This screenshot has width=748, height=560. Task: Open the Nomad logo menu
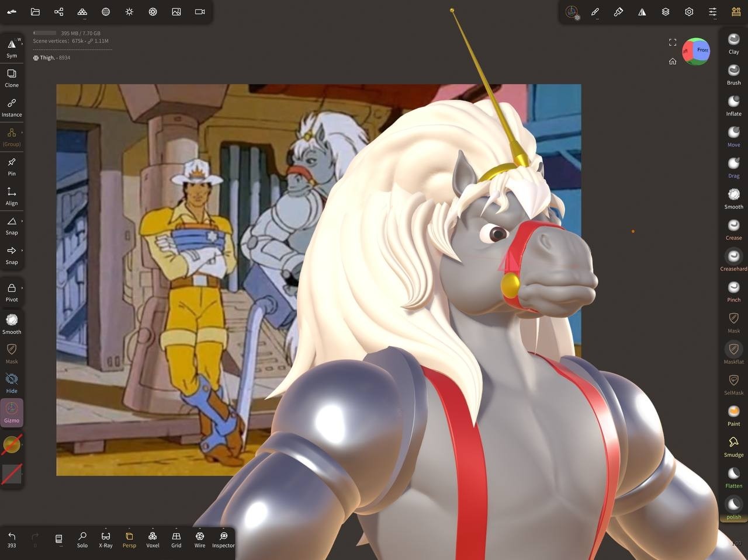tap(12, 12)
